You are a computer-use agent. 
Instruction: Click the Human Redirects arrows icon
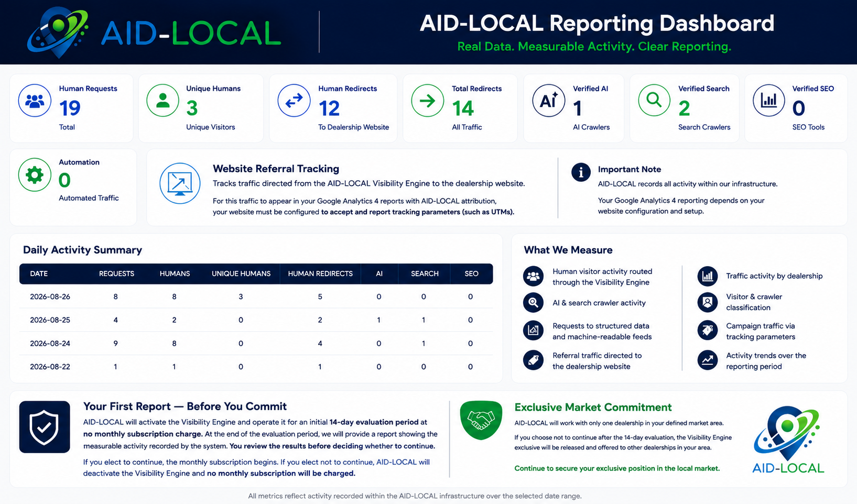click(x=294, y=101)
